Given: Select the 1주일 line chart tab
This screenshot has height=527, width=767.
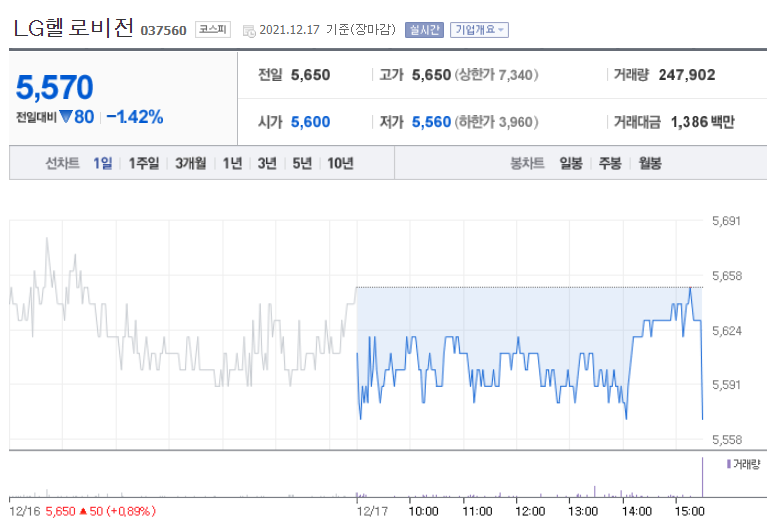Looking at the screenshot, I should (x=144, y=163).
